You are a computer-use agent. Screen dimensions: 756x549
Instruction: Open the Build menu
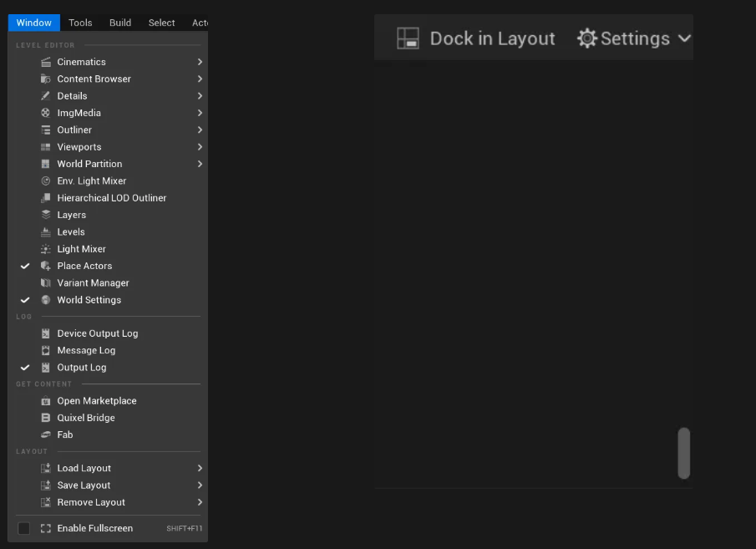point(120,23)
